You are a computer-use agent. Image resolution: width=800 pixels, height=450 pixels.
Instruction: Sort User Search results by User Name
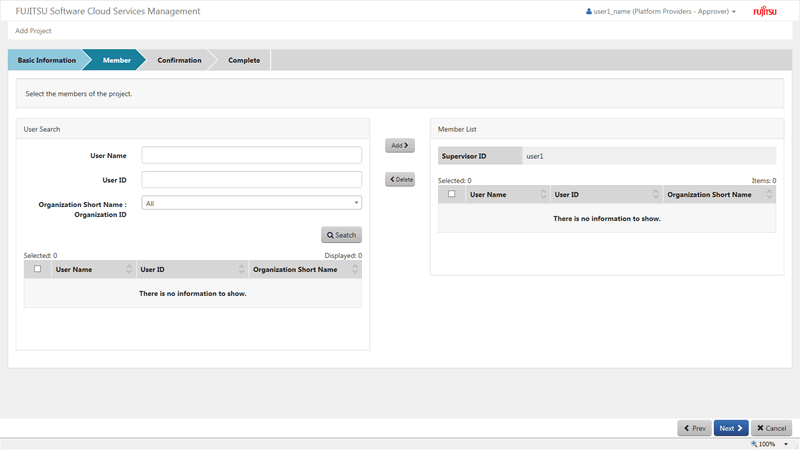point(129,269)
